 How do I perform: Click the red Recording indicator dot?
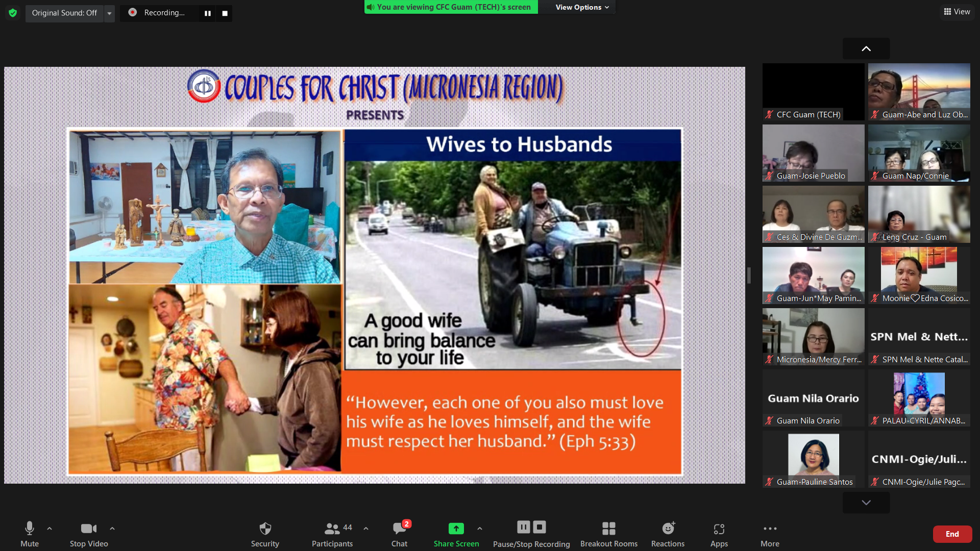(132, 12)
